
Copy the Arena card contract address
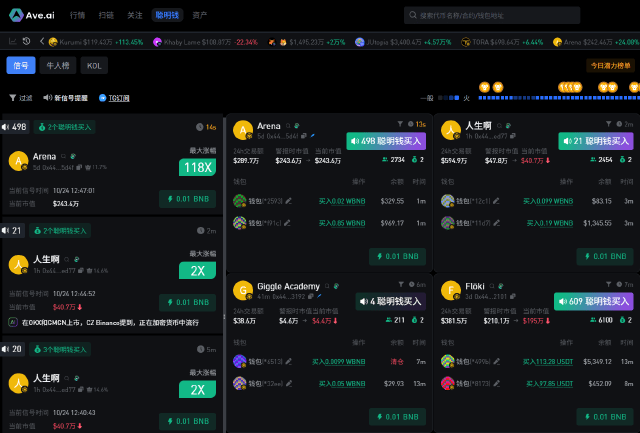[304, 136]
